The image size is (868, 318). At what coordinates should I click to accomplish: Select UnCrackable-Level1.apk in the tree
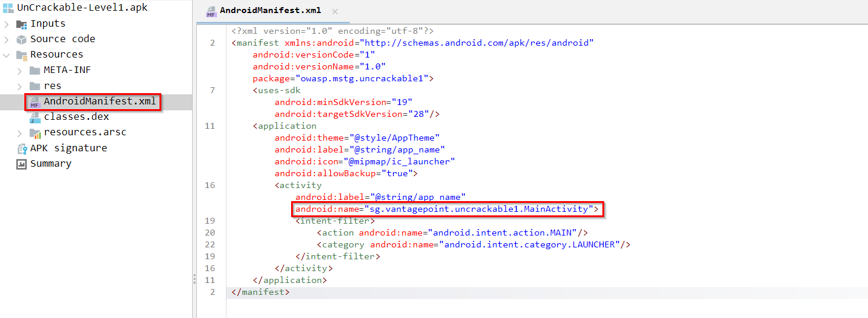82,8
